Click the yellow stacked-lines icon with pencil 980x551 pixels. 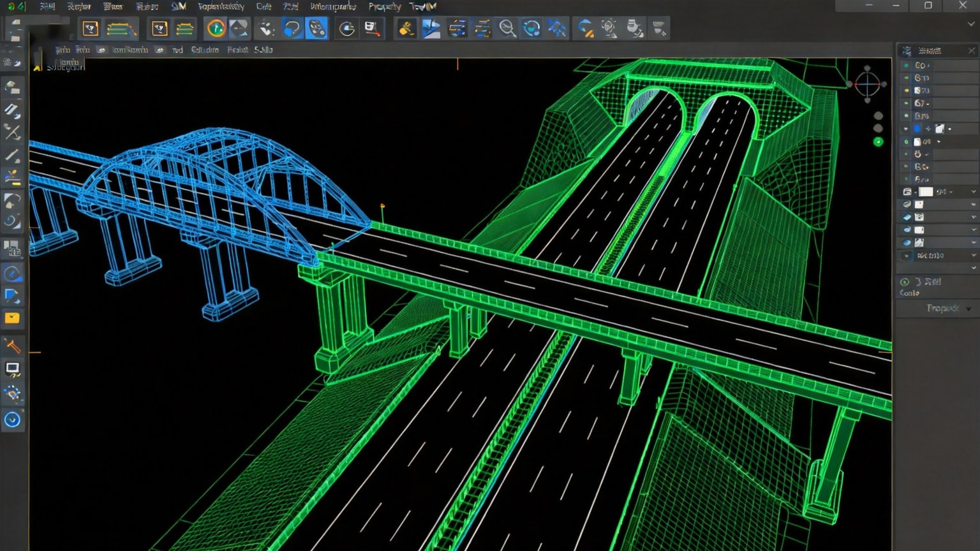pos(121,29)
